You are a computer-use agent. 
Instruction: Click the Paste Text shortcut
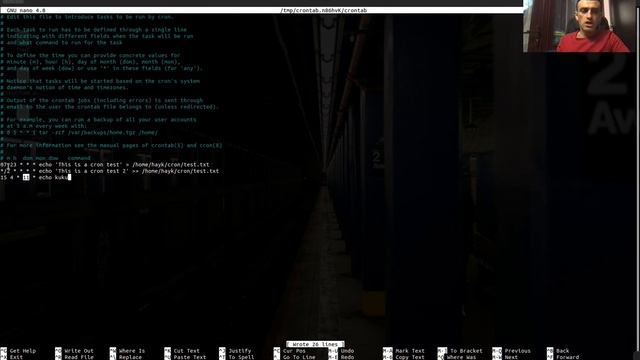coord(185,357)
